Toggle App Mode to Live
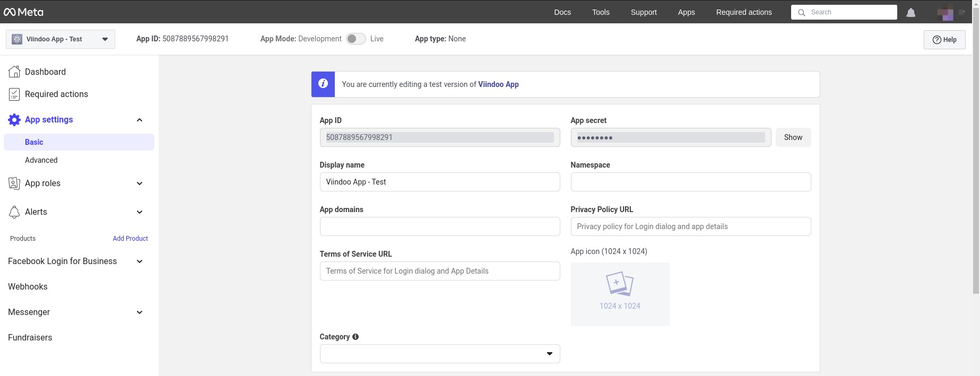The width and height of the screenshot is (980, 376). coord(356,39)
